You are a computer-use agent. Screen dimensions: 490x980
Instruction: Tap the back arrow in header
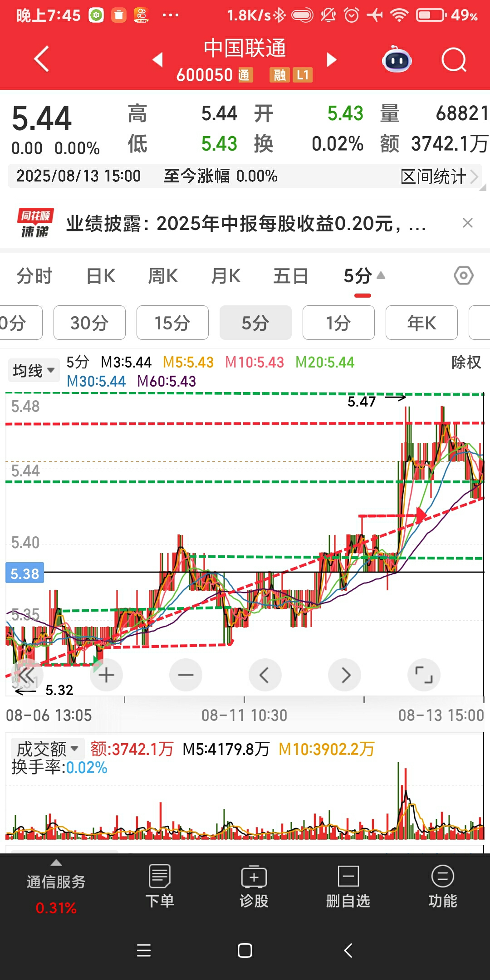tap(42, 59)
